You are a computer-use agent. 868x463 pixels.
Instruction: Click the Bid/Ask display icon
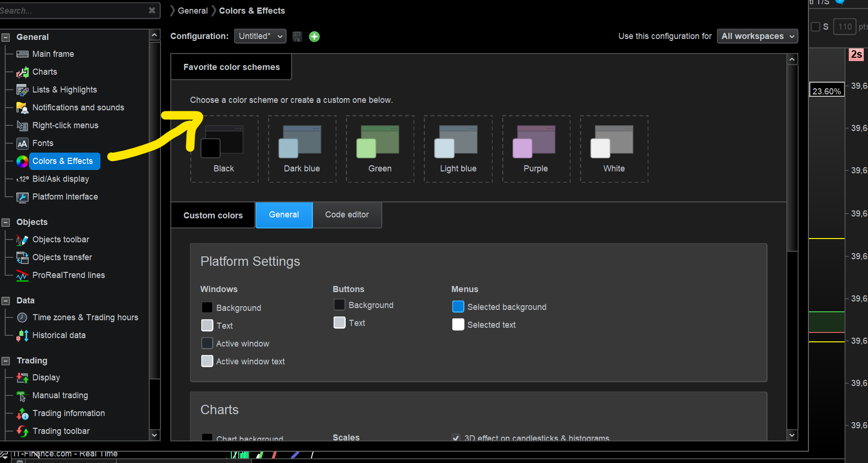(22, 179)
